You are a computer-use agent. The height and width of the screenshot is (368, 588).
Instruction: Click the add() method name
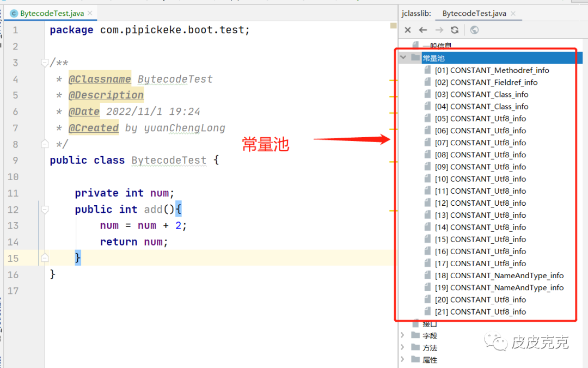click(x=153, y=210)
